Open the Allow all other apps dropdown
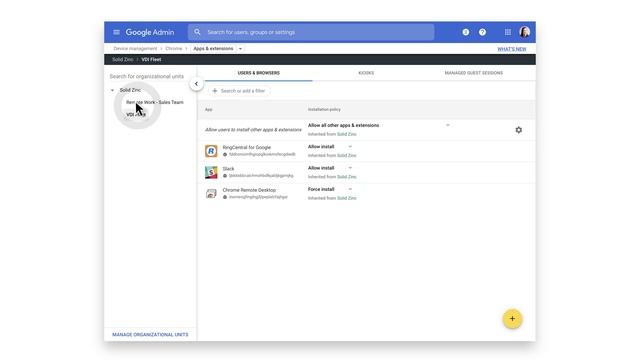The width and height of the screenshot is (640, 360). coord(448,125)
